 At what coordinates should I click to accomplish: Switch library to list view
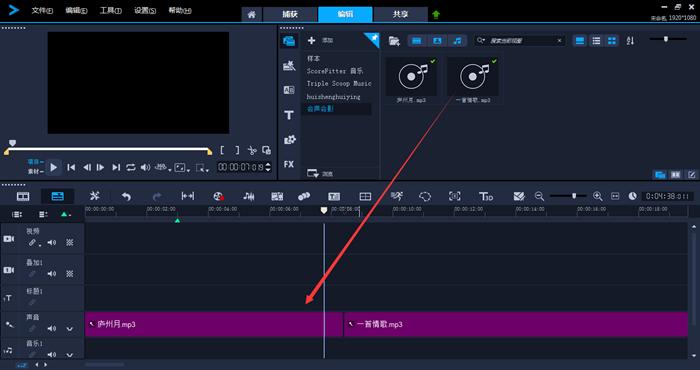(x=596, y=41)
